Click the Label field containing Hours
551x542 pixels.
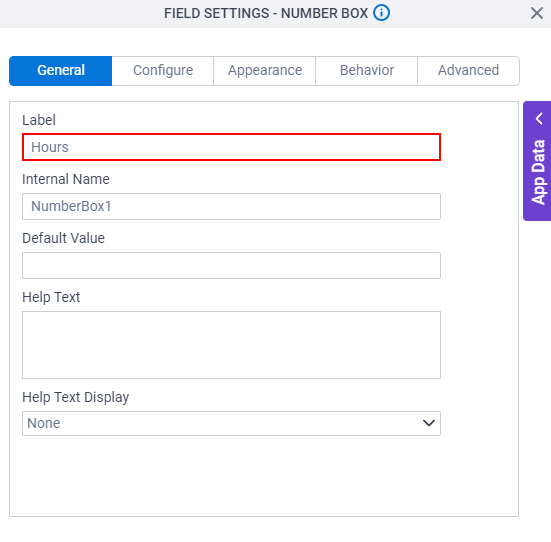(x=231, y=147)
